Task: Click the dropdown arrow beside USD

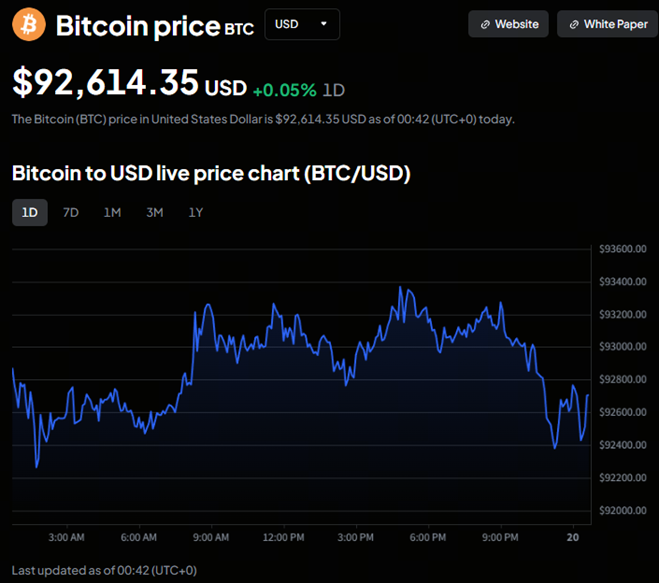Action: [x=323, y=24]
